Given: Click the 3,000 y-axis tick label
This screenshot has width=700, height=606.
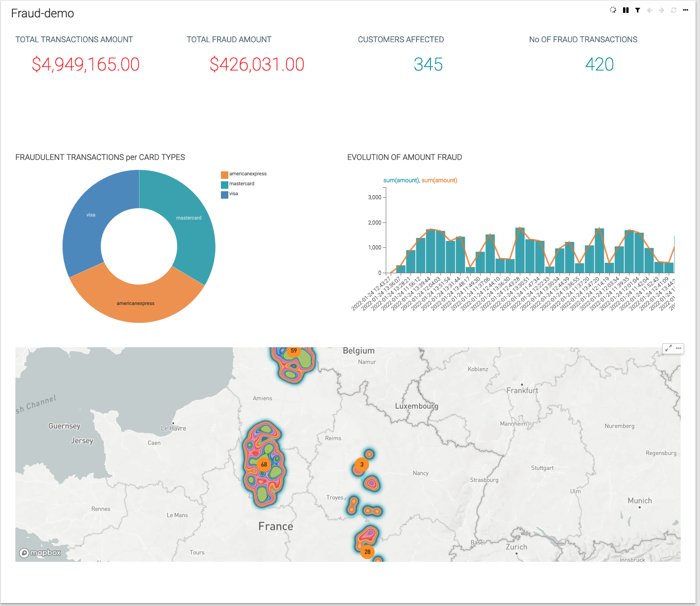Looking at the screenshot, I should [x=375, y=198].
